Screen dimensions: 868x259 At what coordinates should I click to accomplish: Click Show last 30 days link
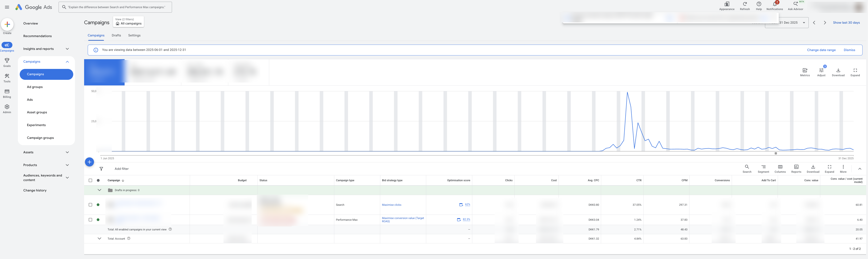pyautogui.click(x=846, y=23)
